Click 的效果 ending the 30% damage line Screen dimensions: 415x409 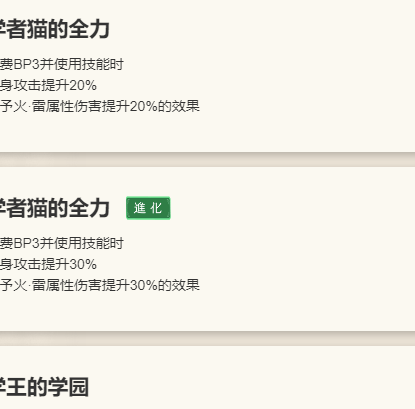coord(179,285)
